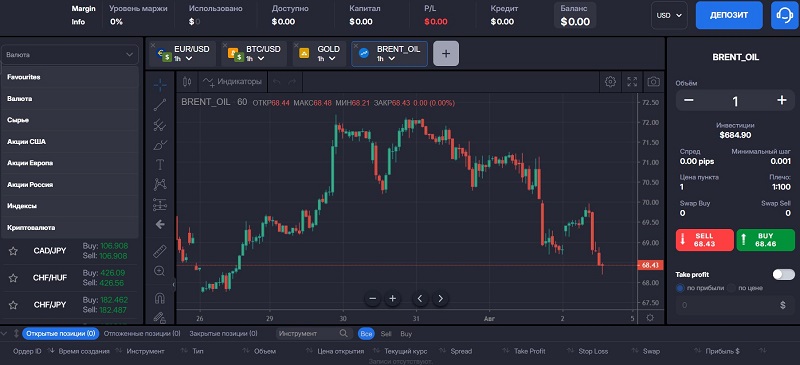This screenshot has height=365, width=800.
Task: Select the ruler measure tool
Action: tap(160, 251)
